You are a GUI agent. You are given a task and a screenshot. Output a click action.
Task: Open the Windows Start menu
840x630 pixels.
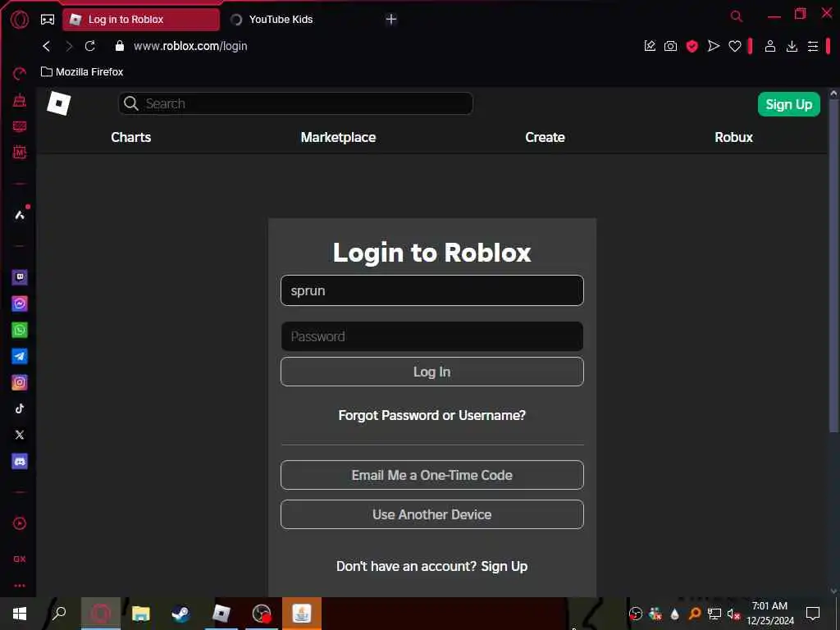point(20,614)
